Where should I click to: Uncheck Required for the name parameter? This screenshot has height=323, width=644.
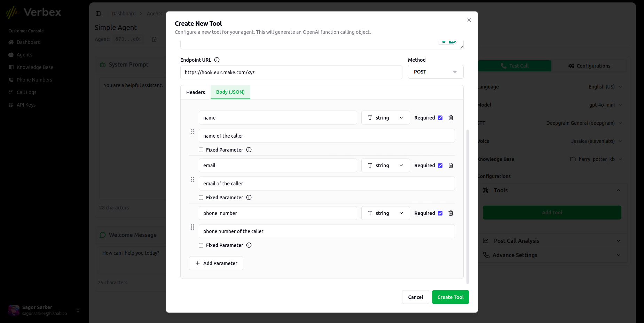tap(440, 118)
